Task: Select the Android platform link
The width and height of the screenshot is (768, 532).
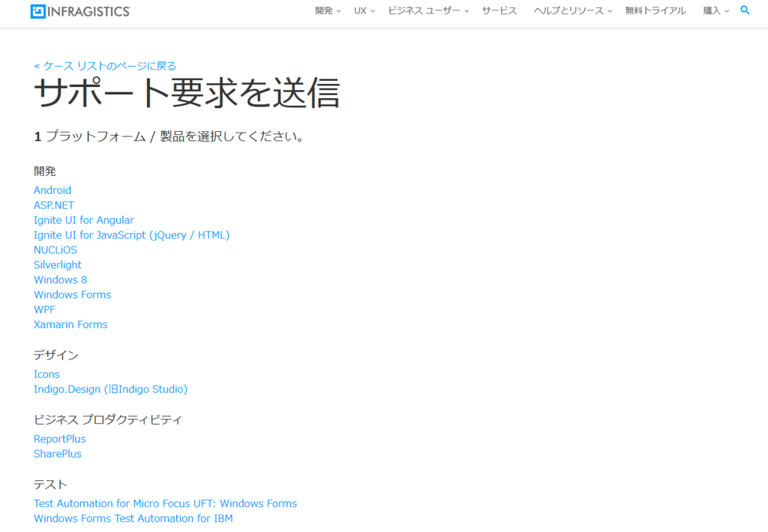Action: (x=52, y=190)
